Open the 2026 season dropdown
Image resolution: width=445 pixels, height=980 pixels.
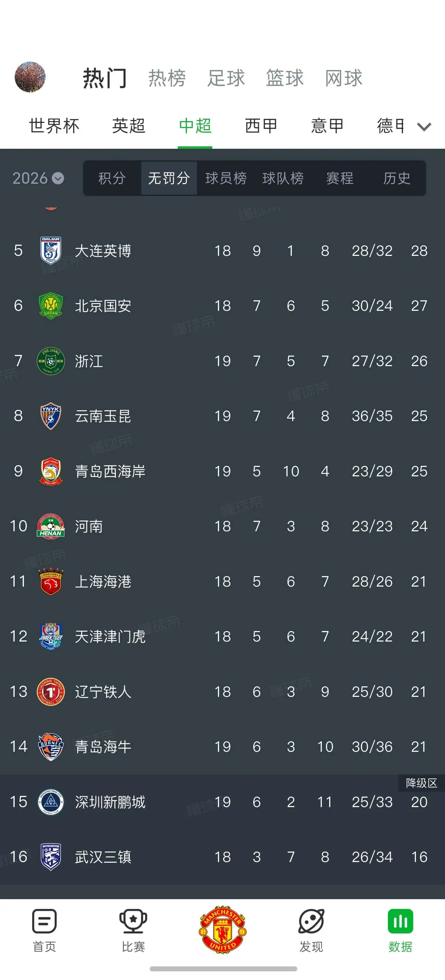pos(38,178)
